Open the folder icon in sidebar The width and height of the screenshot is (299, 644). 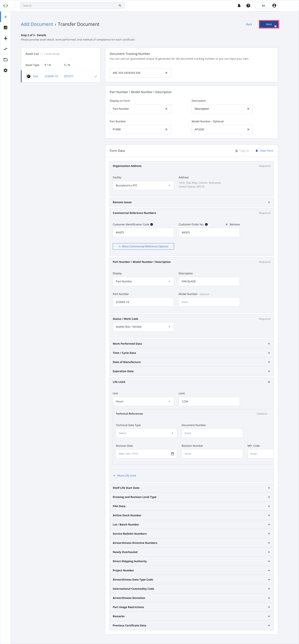point(6,60)
